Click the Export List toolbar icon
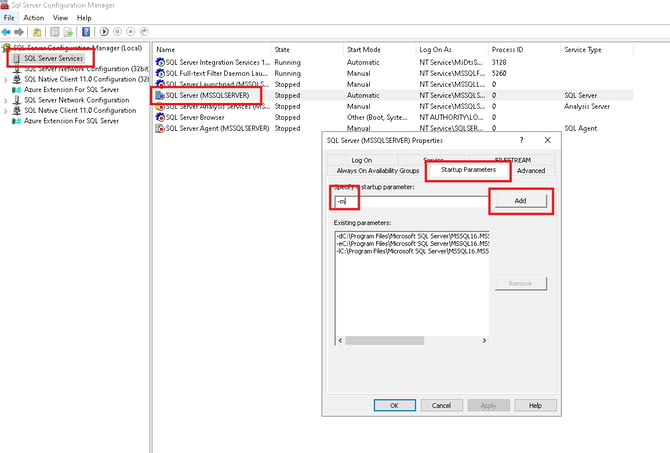 coord(68,32)
